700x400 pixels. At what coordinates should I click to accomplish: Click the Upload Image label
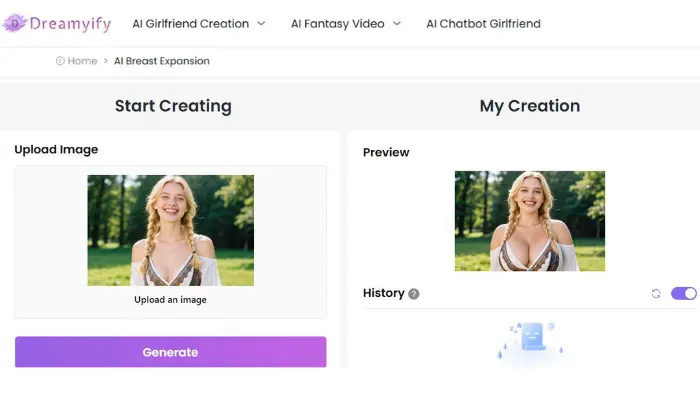56,150
